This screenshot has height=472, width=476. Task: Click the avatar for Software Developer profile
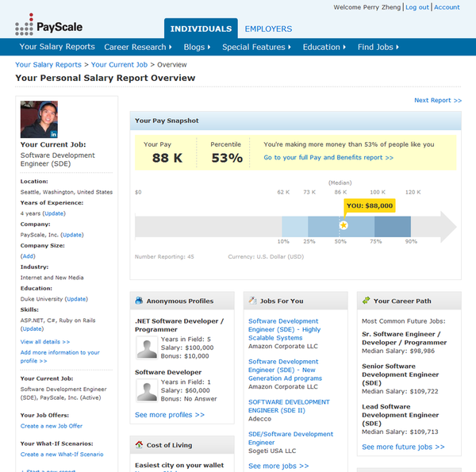147,391
